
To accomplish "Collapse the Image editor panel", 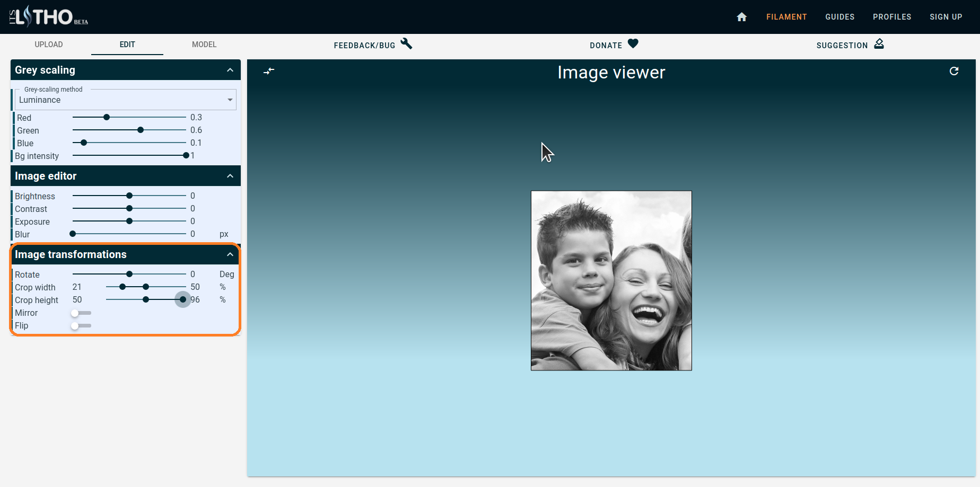I will click(x=230, y=176).
